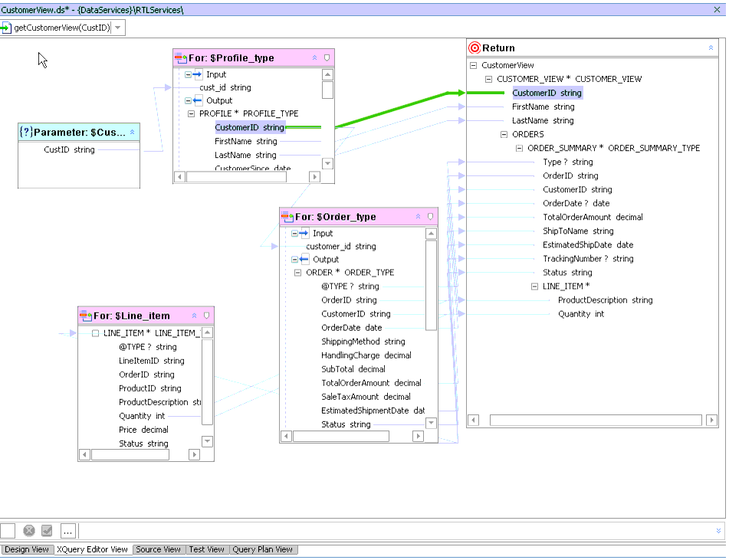Click the Return target icon
The height and width of the screenshot is (560, 729).
point(475,47)
